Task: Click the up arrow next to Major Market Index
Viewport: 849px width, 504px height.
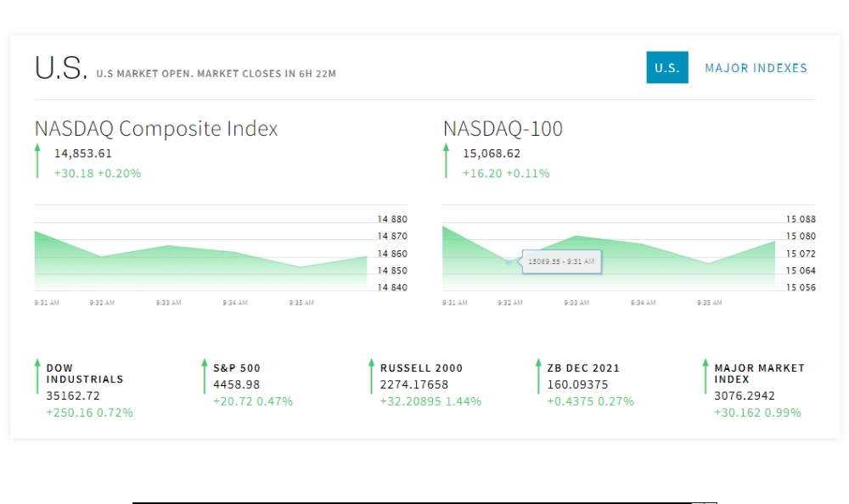Action: [x=706, y=376]
